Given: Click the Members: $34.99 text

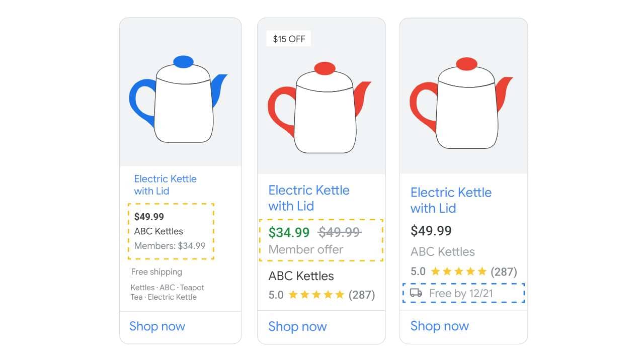Looking at the screenshot, I should pos(170,246).
